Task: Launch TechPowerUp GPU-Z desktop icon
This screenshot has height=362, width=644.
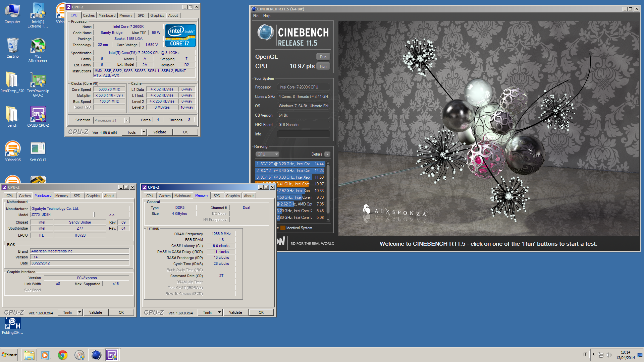Action: click(38, 84)
